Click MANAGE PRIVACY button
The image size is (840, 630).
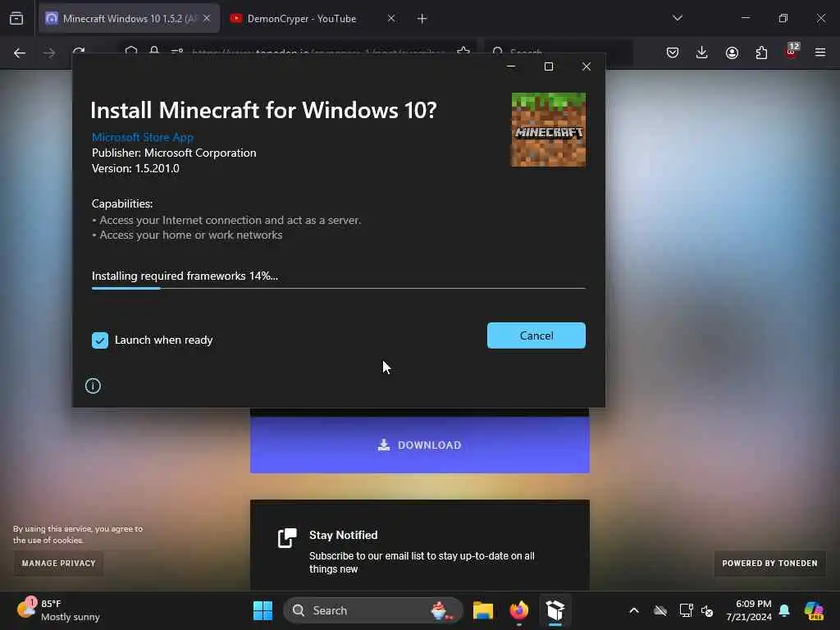[58, 563]
